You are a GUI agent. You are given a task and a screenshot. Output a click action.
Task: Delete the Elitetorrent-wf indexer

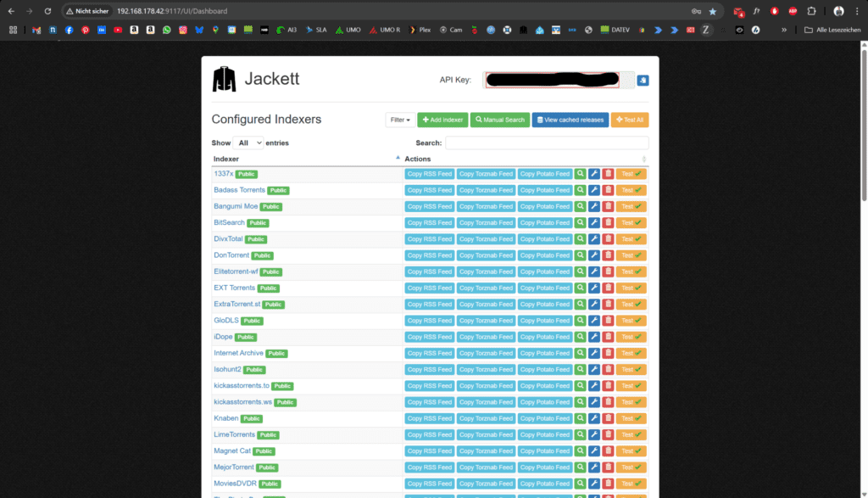click(x=608, y=271)
